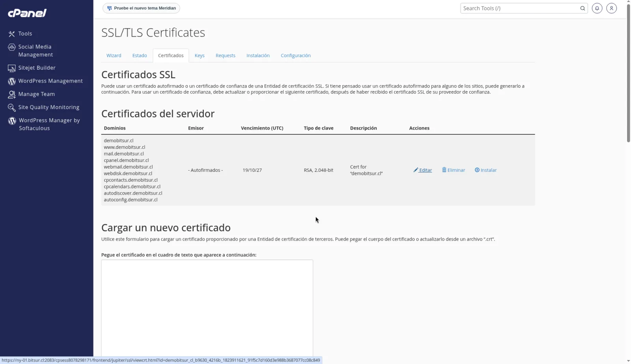This screenshot has width=631, height=364.
Task: Click Pruebe el nuevo tema Meridian button
Action: click(x=141, y=8)
